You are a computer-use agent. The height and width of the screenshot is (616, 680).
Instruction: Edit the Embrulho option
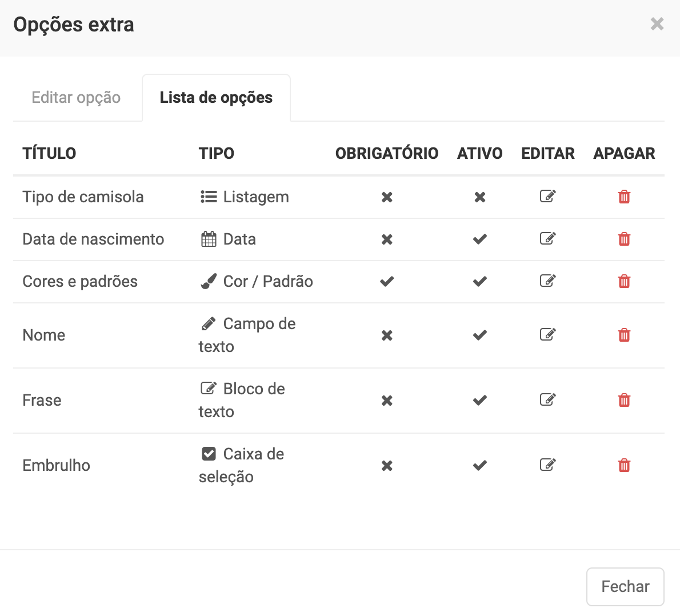point(547,465)
